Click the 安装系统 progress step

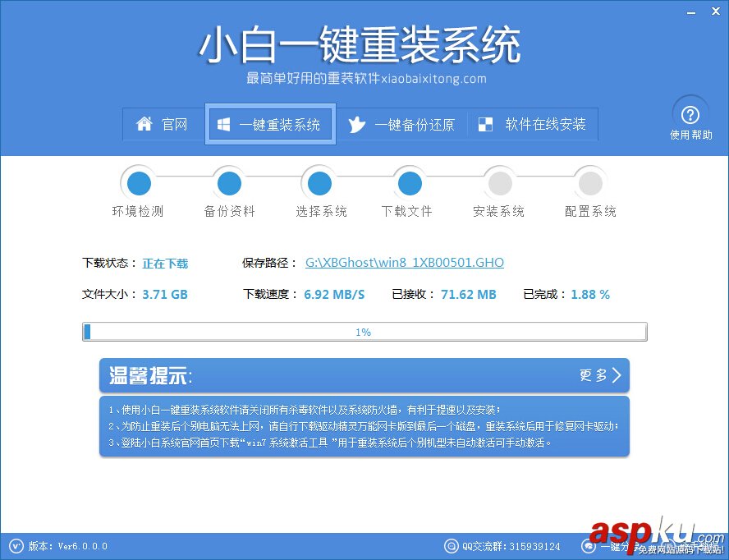(x=499, y=183)
